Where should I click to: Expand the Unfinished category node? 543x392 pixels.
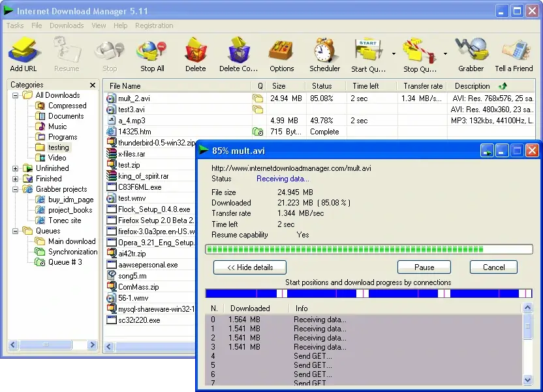pos(14,168)
